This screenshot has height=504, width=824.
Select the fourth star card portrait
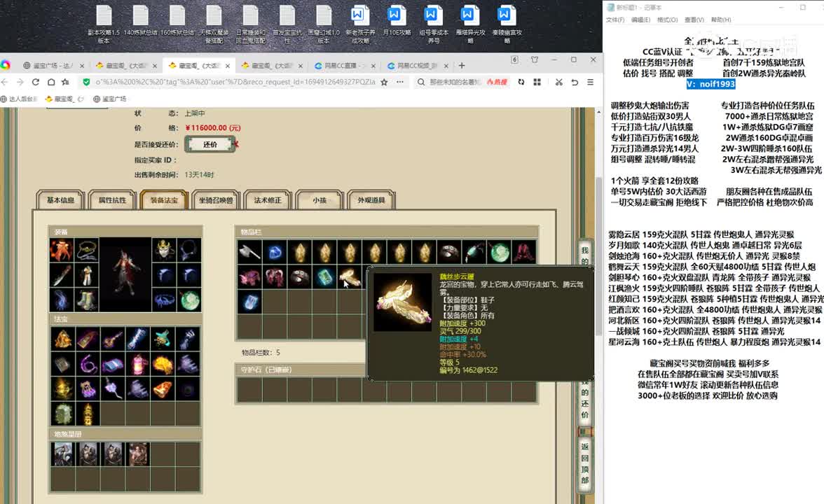[x=137, y=454]
